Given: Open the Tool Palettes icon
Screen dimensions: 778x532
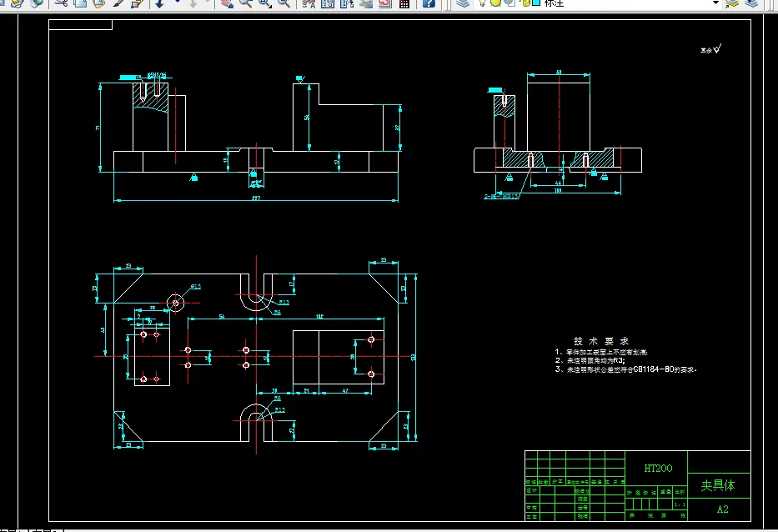Looking at the screenshot, I should (x=347, y=3).
